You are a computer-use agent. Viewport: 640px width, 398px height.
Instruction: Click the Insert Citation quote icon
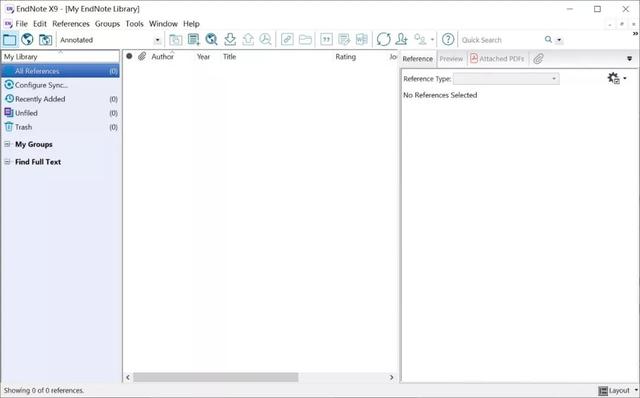pyautogui.click(x=327, y=40)
